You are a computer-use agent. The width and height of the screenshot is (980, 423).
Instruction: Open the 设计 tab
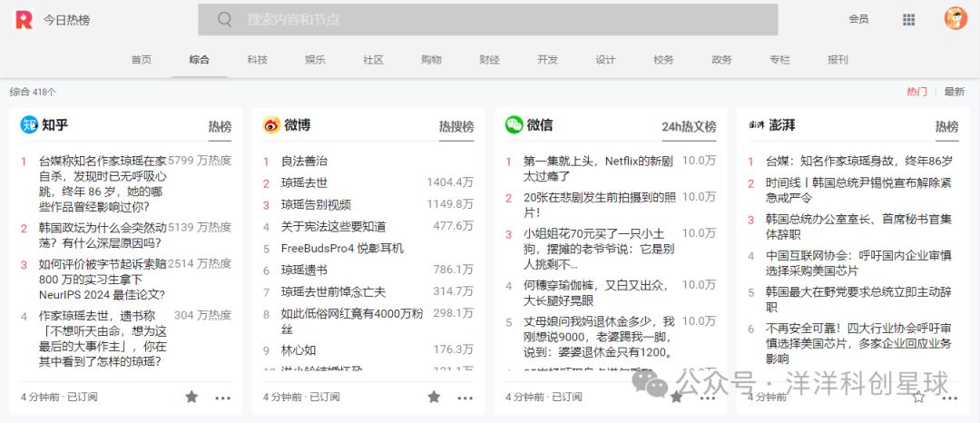pyautogui.click(x=605, y=60)
